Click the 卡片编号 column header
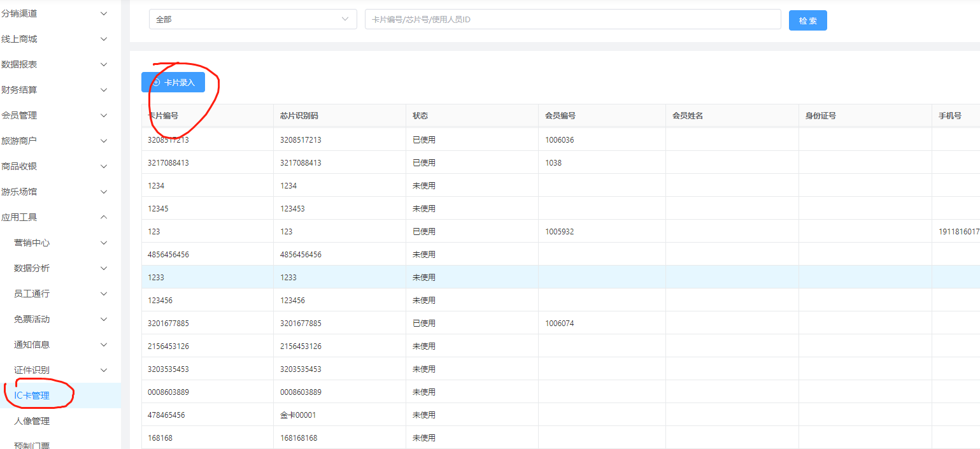 (163, 116)
